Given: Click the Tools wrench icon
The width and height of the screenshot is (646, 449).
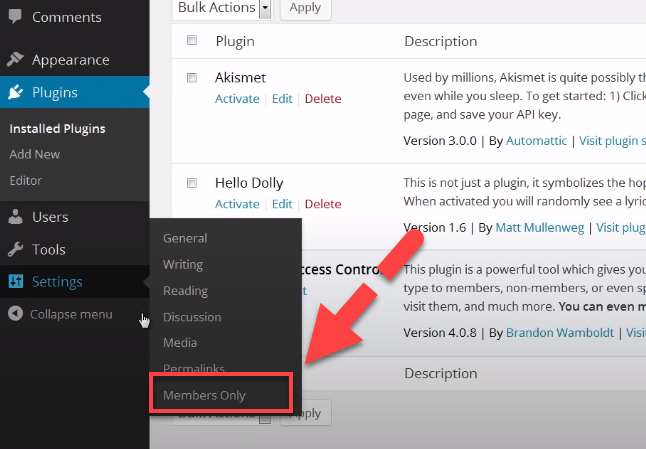Looking at the screenshot, I should [x=15, y=249].
